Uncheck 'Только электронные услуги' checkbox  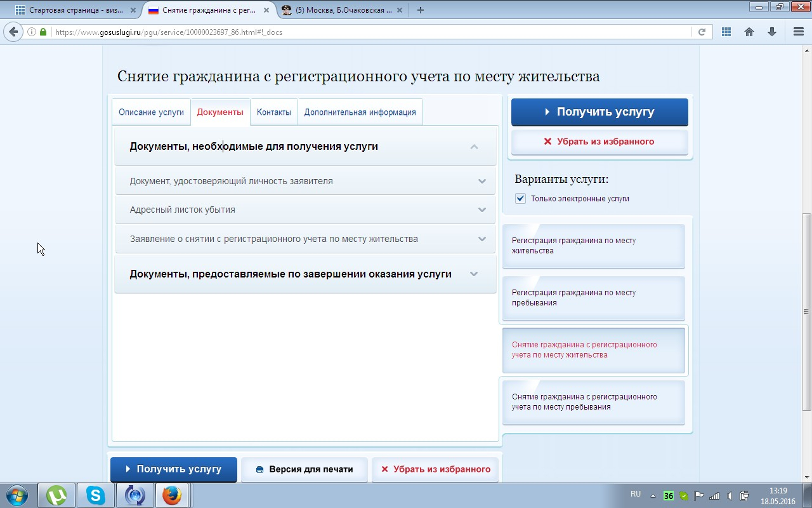pos(521,199)
